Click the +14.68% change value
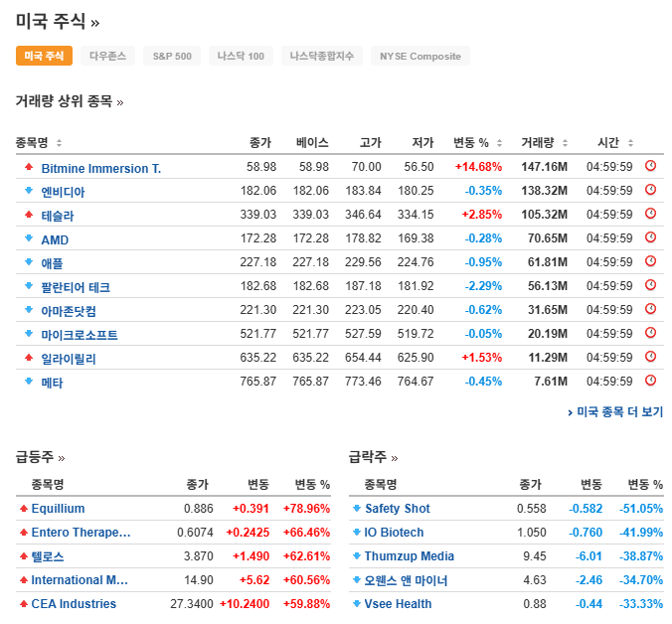This screenshot has height=624, width=672. pyautogui.click(x=478, y=167)
